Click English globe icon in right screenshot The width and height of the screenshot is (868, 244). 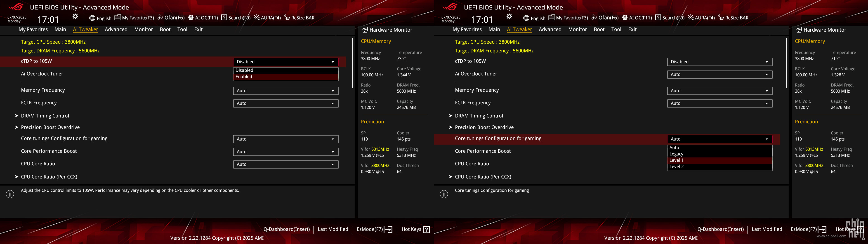(526, 18)
